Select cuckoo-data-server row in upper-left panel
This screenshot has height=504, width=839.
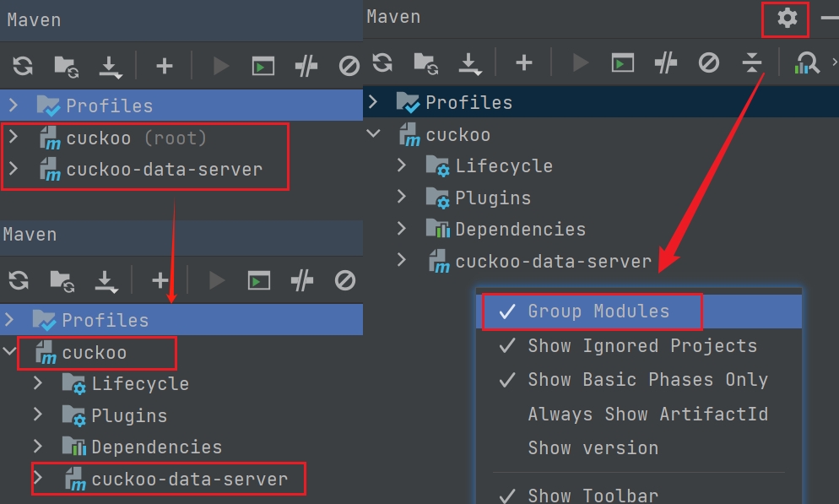click(181, 170)
